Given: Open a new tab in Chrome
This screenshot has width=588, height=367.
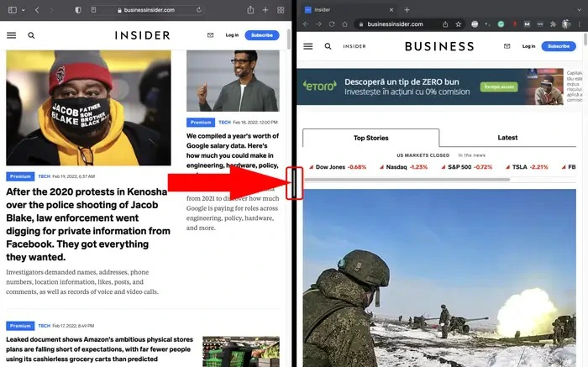Looking at the screenshot, I should tap(407, 10).
